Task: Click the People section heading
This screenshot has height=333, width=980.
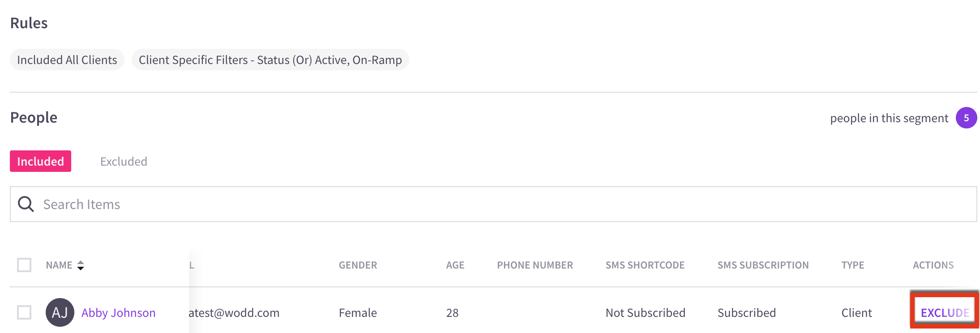Action: pyautogui.click(x=34, y=117)
